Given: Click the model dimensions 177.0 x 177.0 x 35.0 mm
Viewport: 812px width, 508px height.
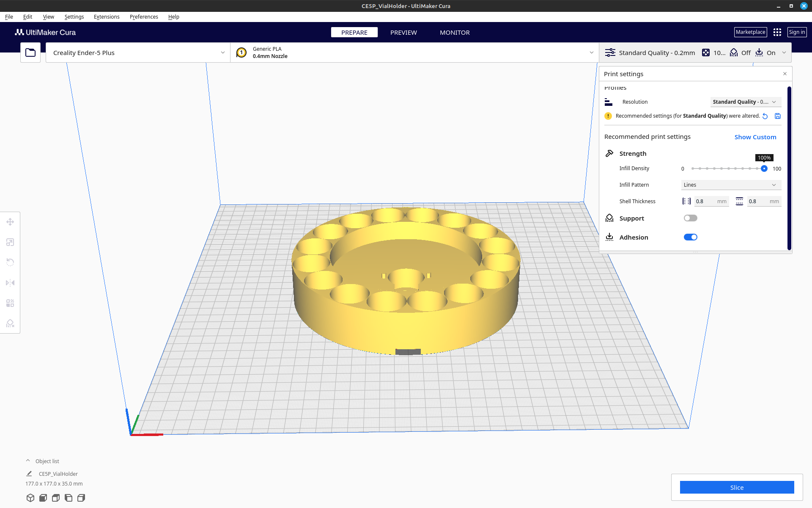Looking at the screenshot, I should coord(54,483).
